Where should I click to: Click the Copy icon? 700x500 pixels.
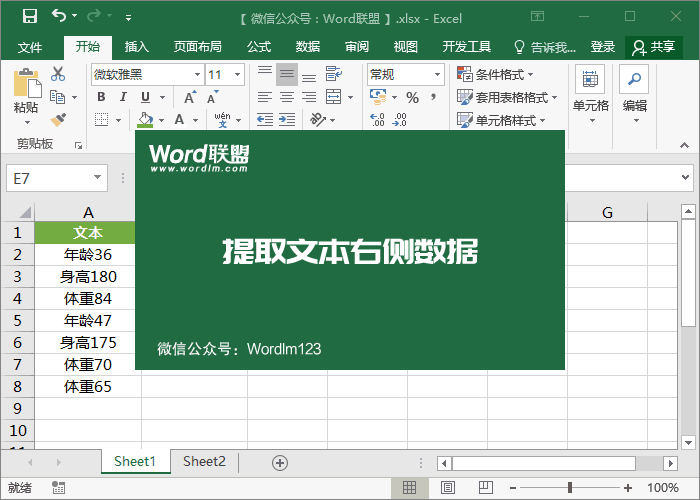(57, 97)
